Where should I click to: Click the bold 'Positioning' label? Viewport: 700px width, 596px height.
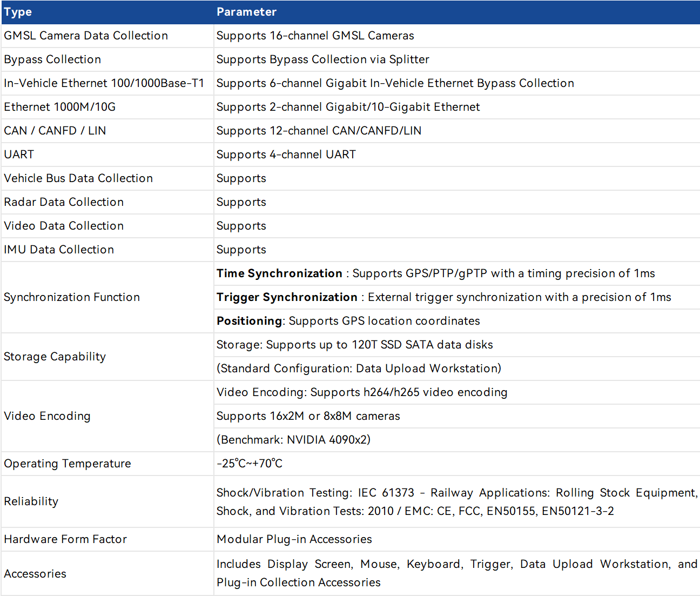(x=249, y=321)
